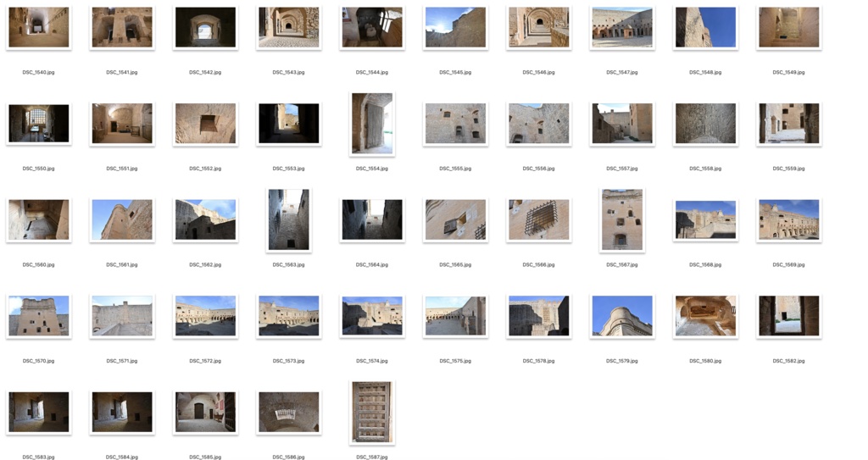
Task: Select the DSC_1547.jpg courtyard thumbnail
Action: [622, 27]
